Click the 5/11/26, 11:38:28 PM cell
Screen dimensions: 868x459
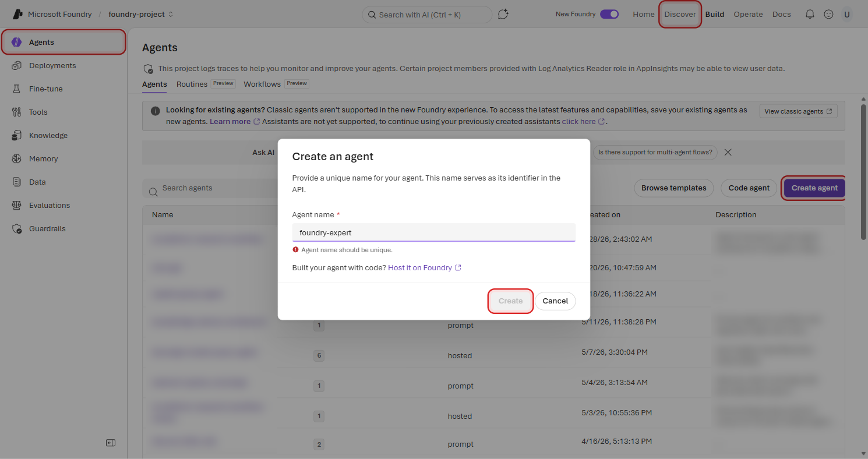619,322
